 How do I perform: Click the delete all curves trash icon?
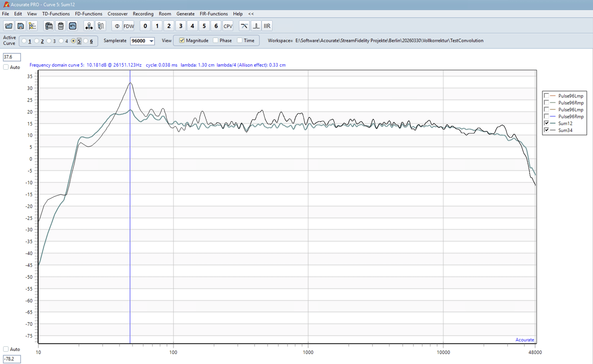click(x=49, y=26)
